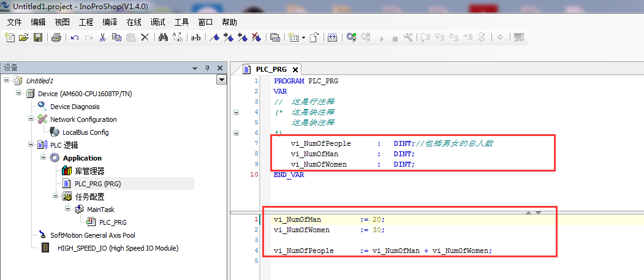644x280 pixels.
Task: Pin the 设备 panel
Action: pyautogui.click(x=207, y=68)
